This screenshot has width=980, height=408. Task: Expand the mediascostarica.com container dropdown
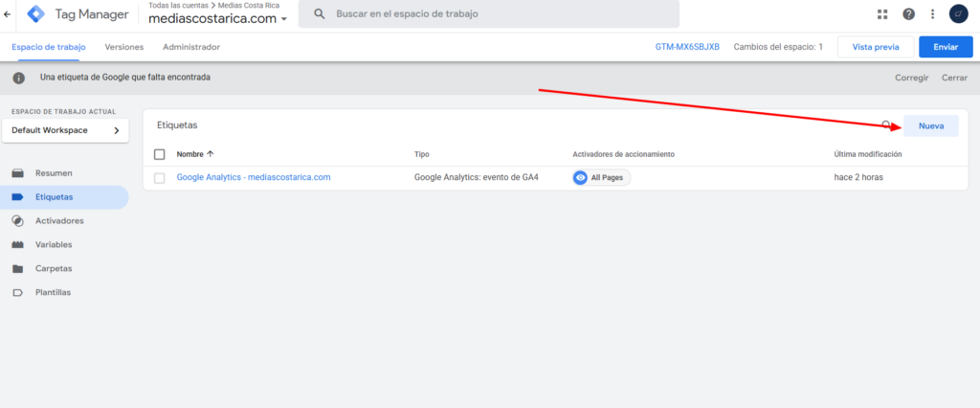click(284, 20)
